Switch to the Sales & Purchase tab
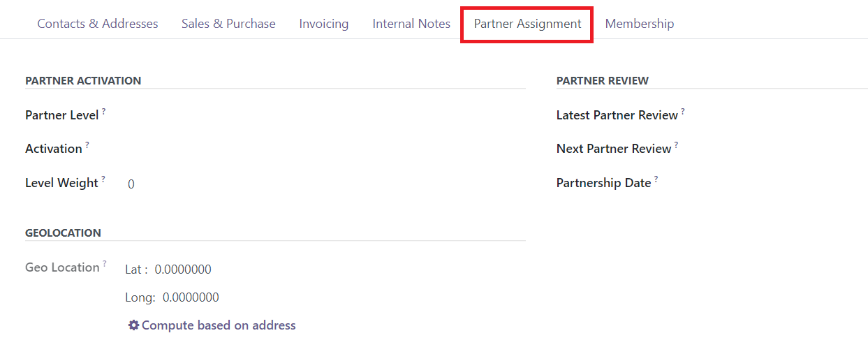 tap(228, 24)
